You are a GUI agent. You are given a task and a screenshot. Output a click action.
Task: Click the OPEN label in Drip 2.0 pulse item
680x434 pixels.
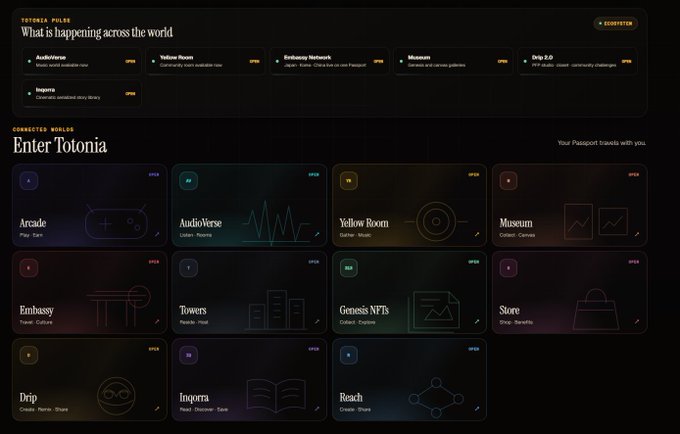point(626,61)
